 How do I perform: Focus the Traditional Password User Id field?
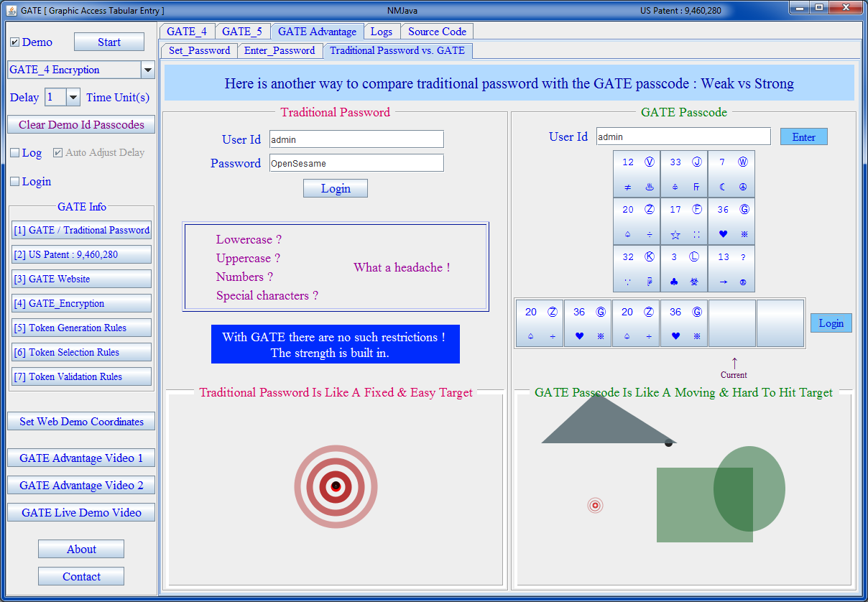[356, 139]
